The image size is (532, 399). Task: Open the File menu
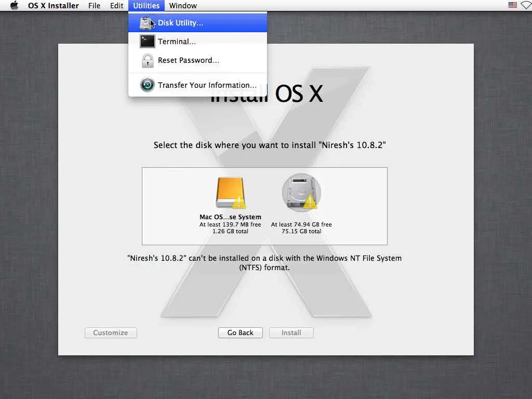tap(94, 5)
